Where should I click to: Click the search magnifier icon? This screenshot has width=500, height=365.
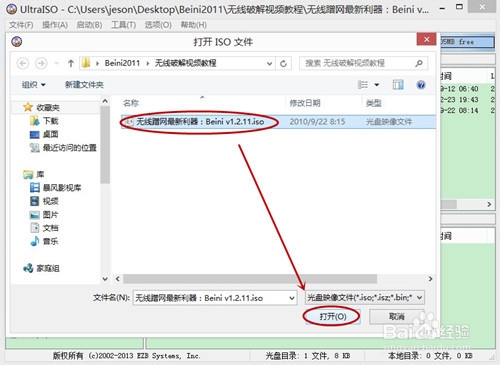pyautogui.click(x=419, y=63)
